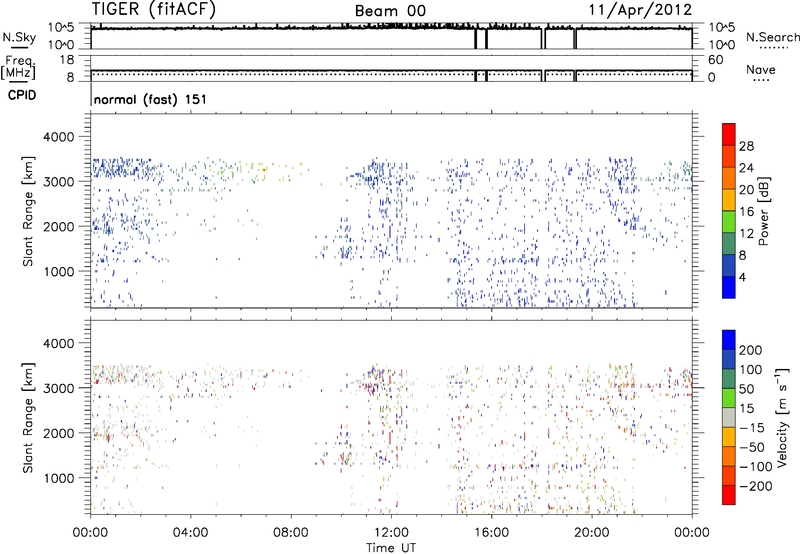Click the 200 value on Velocity colorbar
The width and height of the screenshot is (800, 554).
point(751,350)
